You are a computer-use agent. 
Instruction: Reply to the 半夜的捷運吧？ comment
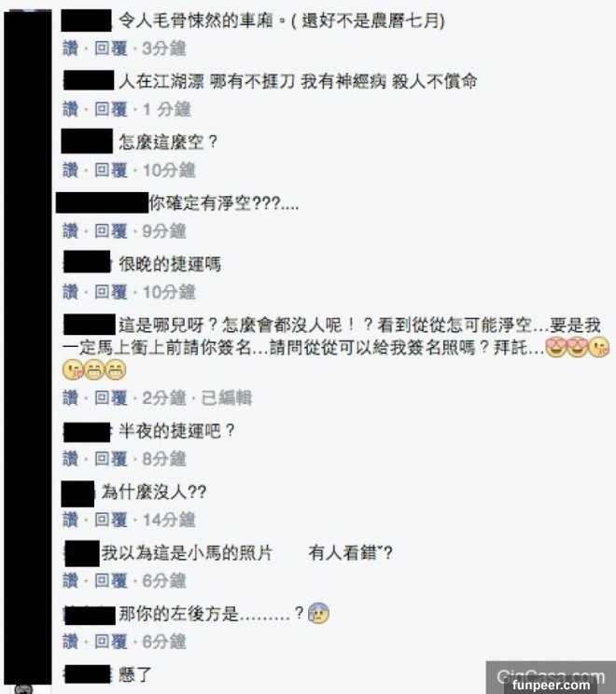coord(111,459)
